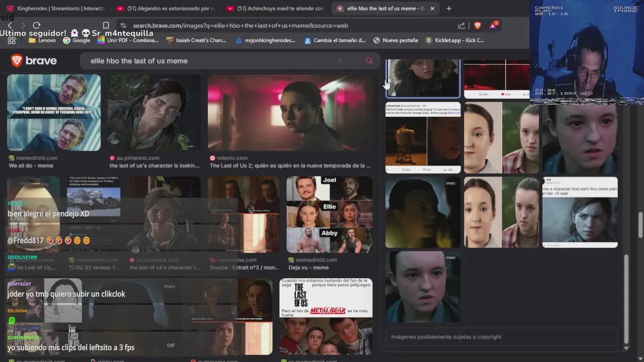Screen dimensions: 644x362
Task: Click 'Source : Extrait n°3 / mon...' caption
Action: [x=244, y=267]
